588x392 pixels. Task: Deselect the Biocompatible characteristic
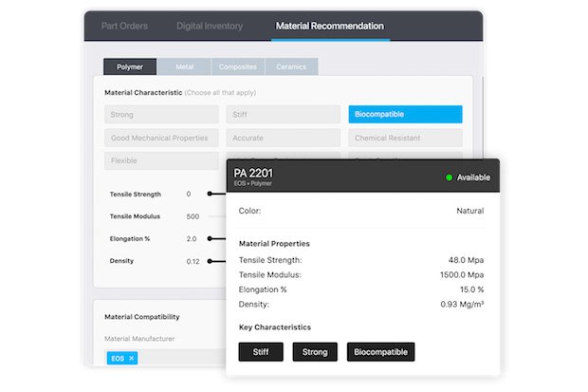[x=405, y=114]
